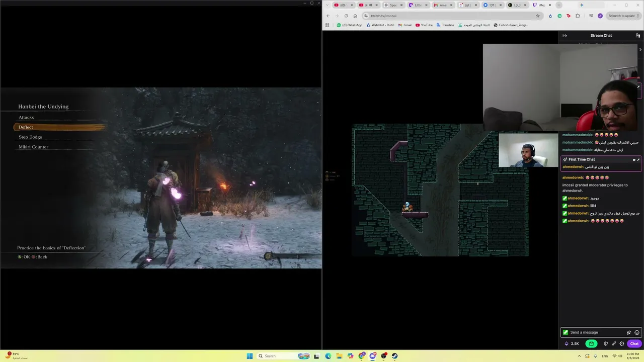
Task: Open the chat shield moderation icon
Action: point(606,344)
